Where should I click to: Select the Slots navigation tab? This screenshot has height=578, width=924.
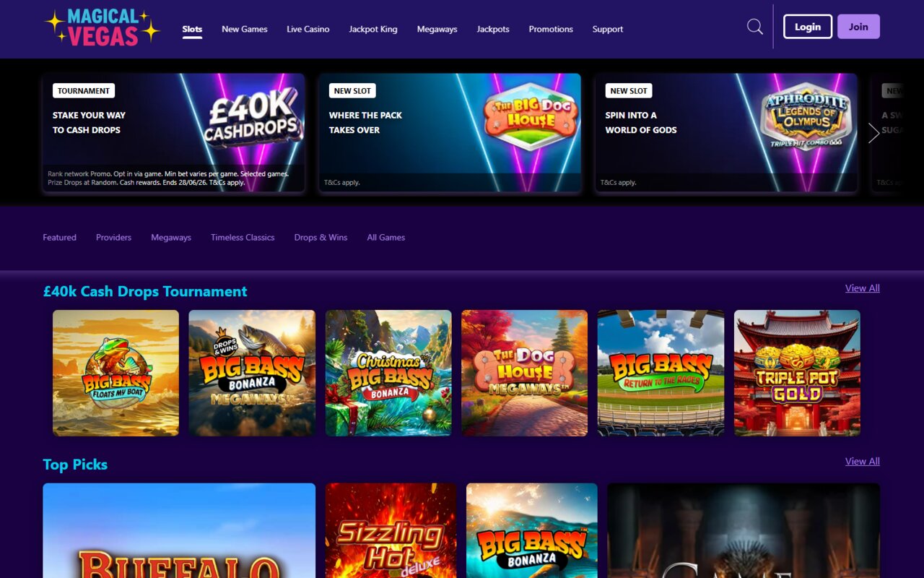[192, 30]
